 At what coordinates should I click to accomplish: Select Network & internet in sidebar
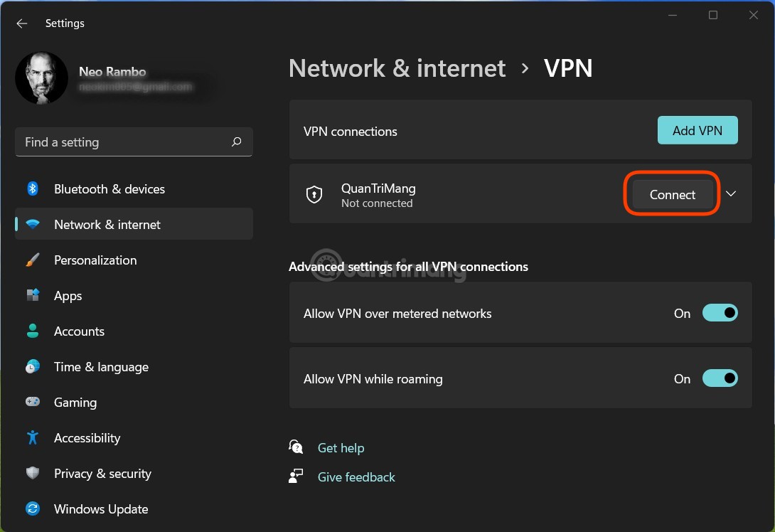pyautogui.click(x=134, y=225)
